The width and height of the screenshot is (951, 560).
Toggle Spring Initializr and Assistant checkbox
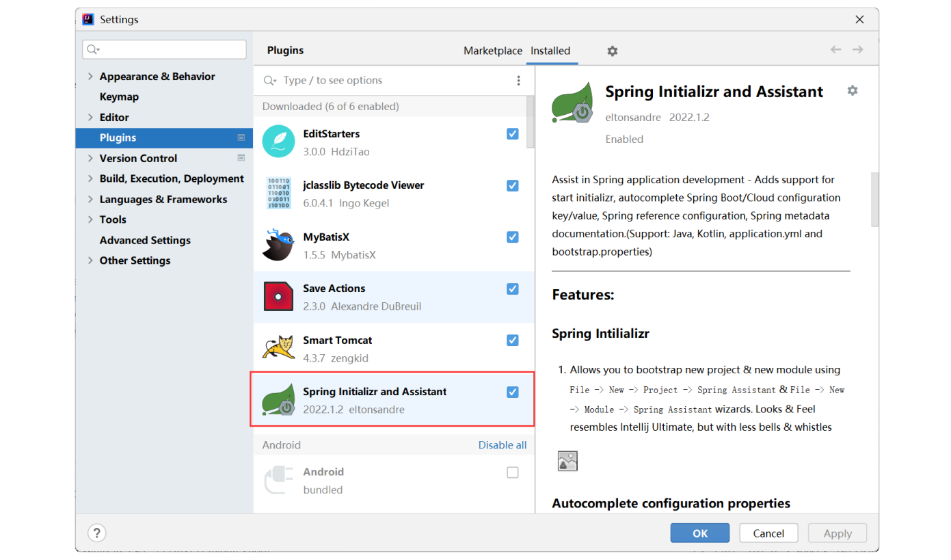click(513, 392)
